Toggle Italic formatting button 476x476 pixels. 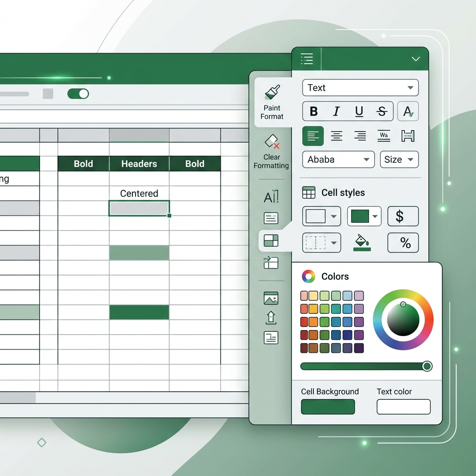coord(337,112)
